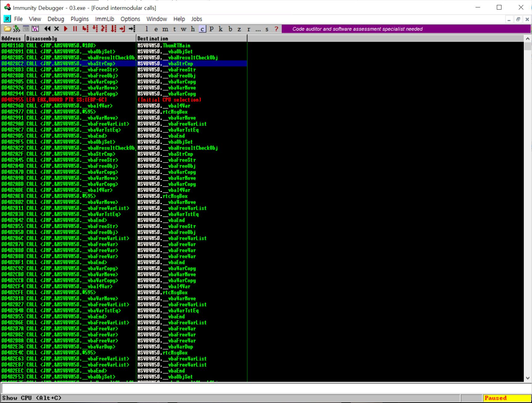Restore the inner MDI child window

coord(518,19)
